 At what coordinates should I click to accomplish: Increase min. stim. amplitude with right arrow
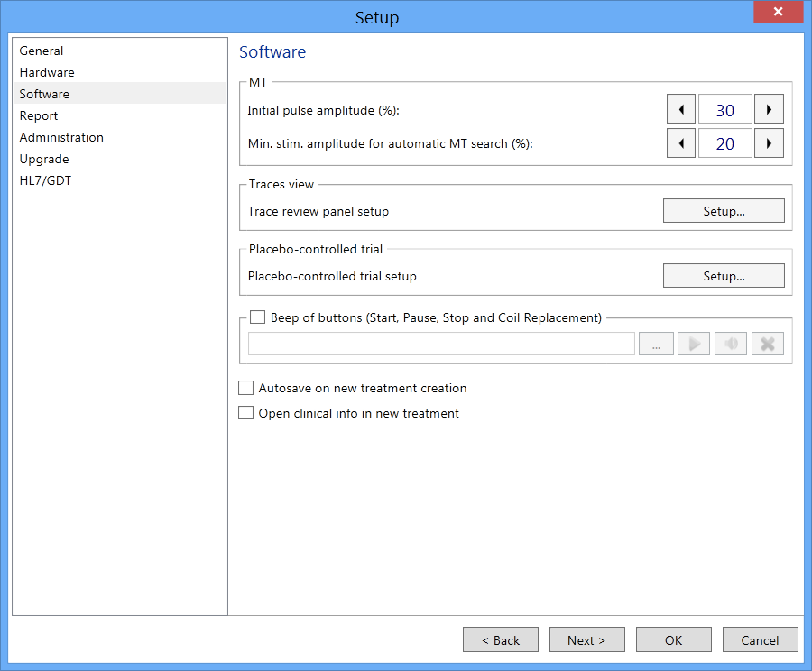(769, 143)
